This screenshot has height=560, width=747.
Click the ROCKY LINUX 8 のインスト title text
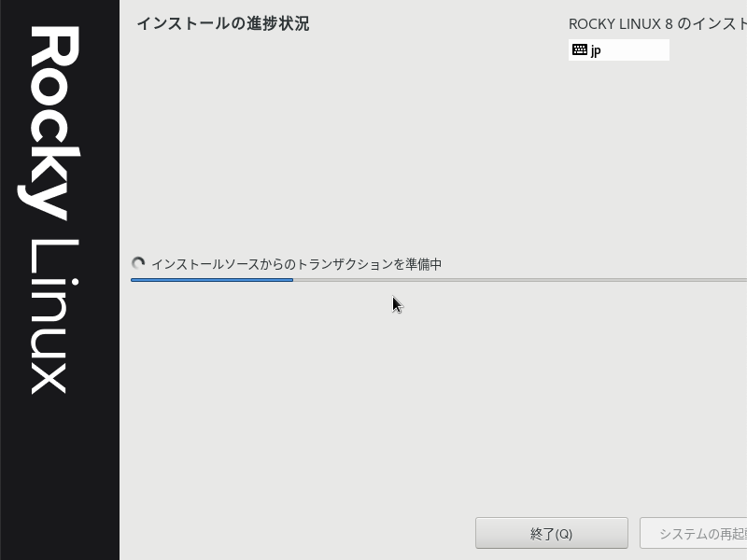pos(658,24)
